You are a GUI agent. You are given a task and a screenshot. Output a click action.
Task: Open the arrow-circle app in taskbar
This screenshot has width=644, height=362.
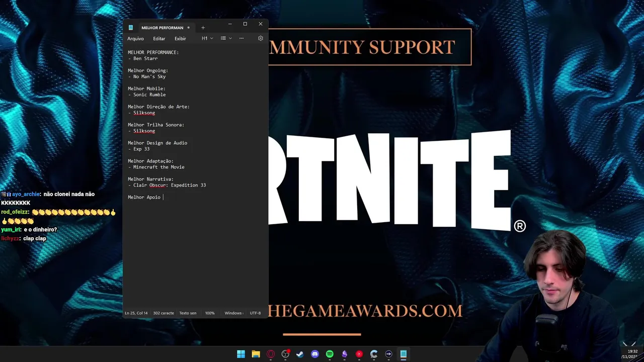(388, 354)
